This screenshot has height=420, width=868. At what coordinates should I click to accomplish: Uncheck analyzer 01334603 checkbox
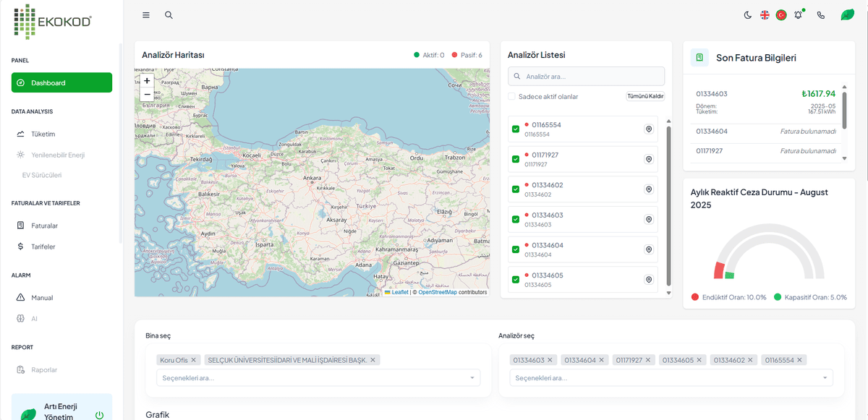(x=516, y=219)
